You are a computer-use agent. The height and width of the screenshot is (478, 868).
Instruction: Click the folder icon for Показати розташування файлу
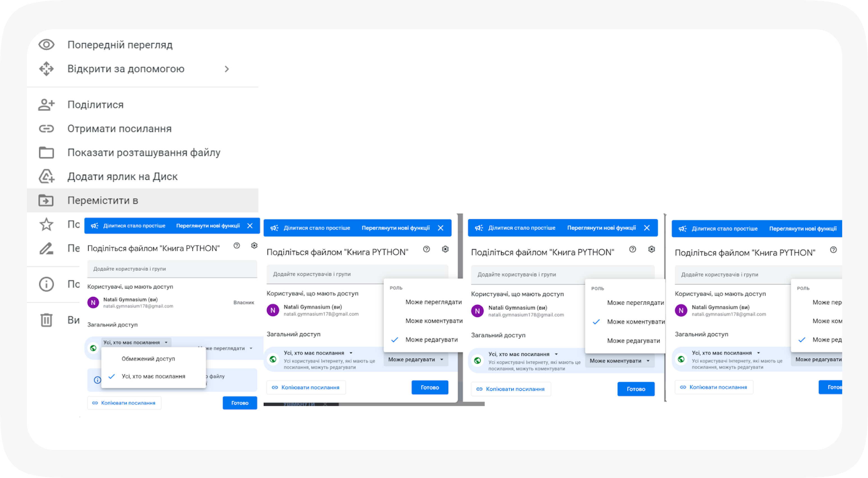click(46, 153)
